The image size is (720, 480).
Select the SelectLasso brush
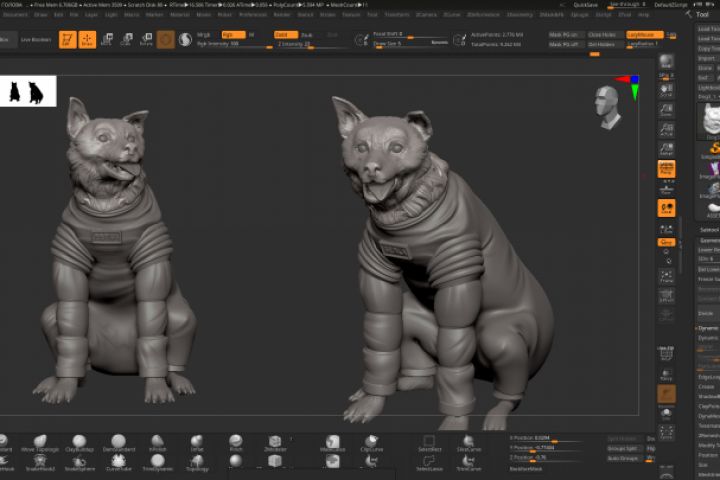point(429,463)
